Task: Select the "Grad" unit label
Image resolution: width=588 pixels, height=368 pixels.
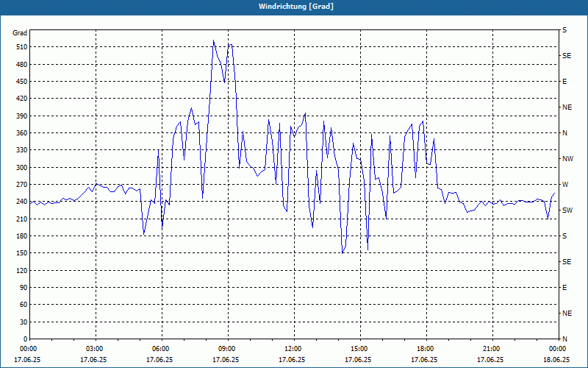Action: coord(20,33)
